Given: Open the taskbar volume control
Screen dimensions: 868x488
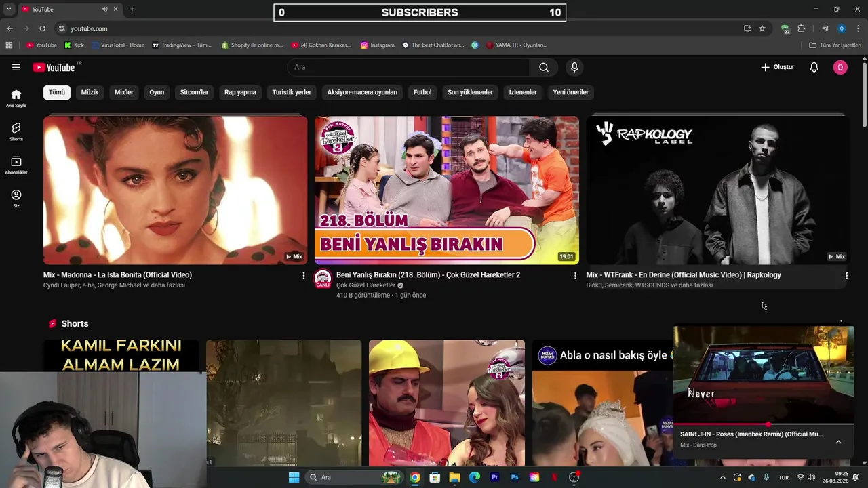Looking at the screenshot, I should pyautogui.click(x=812, y=477).
